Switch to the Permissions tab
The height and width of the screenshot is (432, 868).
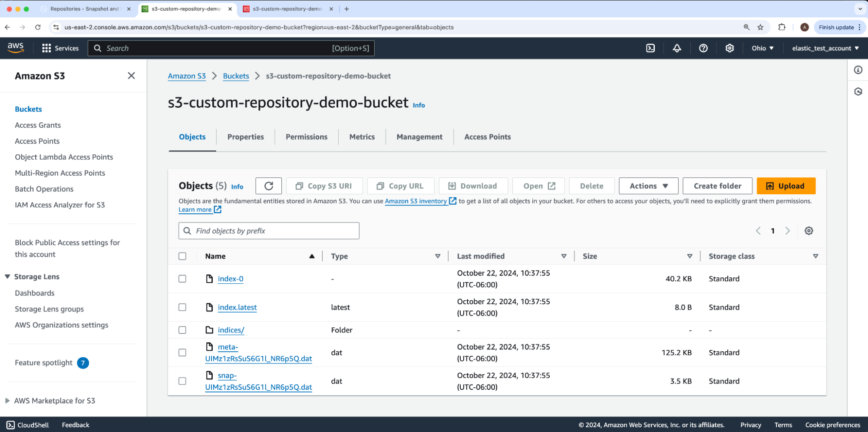307,137
